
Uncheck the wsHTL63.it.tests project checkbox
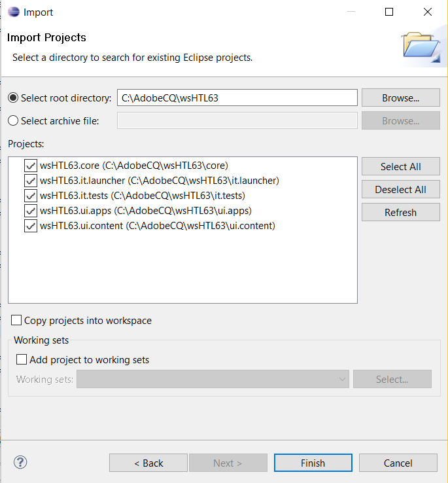[x=31, y=196]
